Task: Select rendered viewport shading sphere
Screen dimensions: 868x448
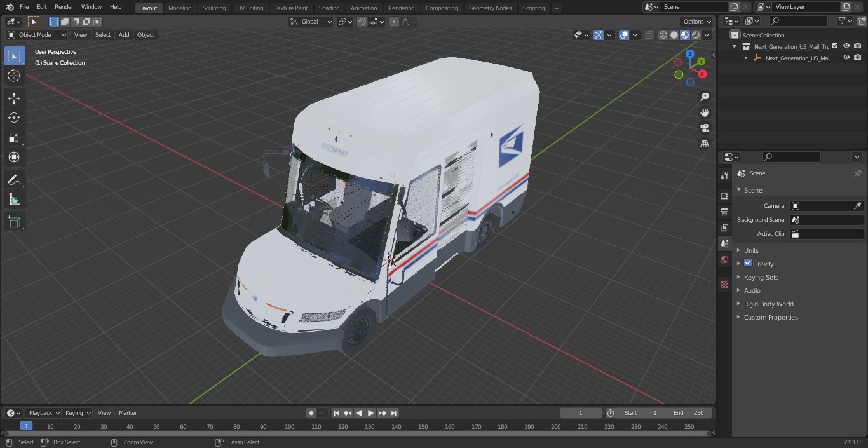Action: click(696, 35)
